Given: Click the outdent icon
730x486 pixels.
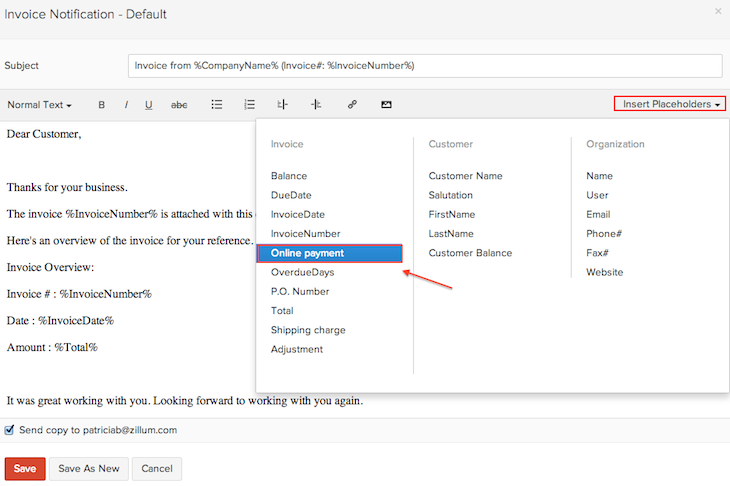Looking at the screenshot, I should pos(283,105).
